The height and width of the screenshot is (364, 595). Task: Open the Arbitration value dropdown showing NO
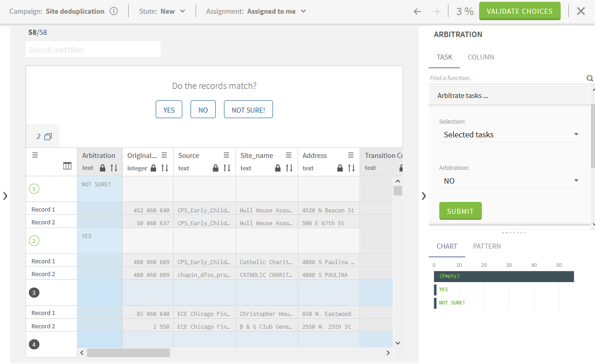[x=509, y=181]
